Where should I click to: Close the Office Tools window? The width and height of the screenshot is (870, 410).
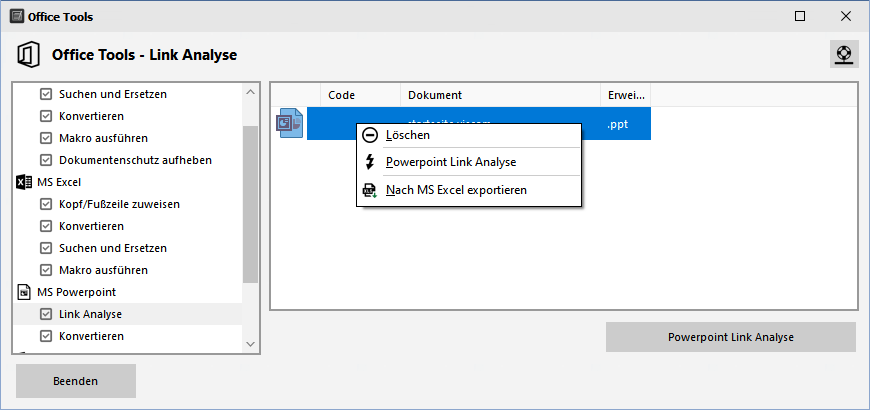click(x=846, y=16)
